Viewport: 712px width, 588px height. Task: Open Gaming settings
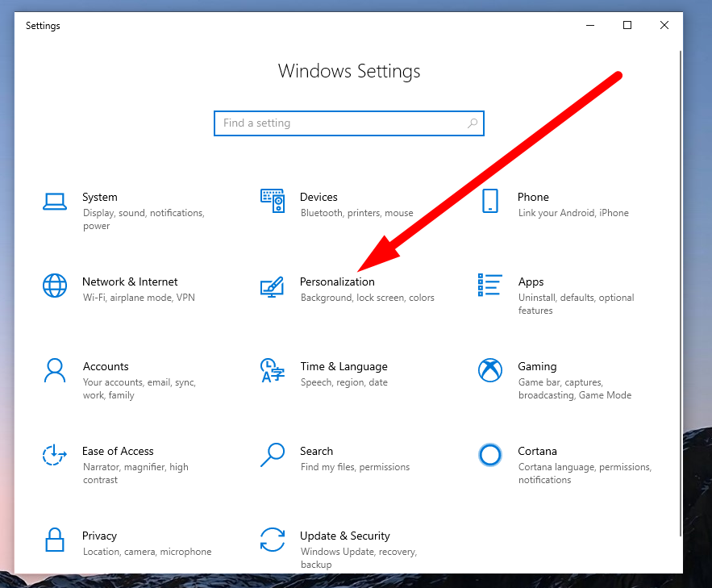point(537,366)
